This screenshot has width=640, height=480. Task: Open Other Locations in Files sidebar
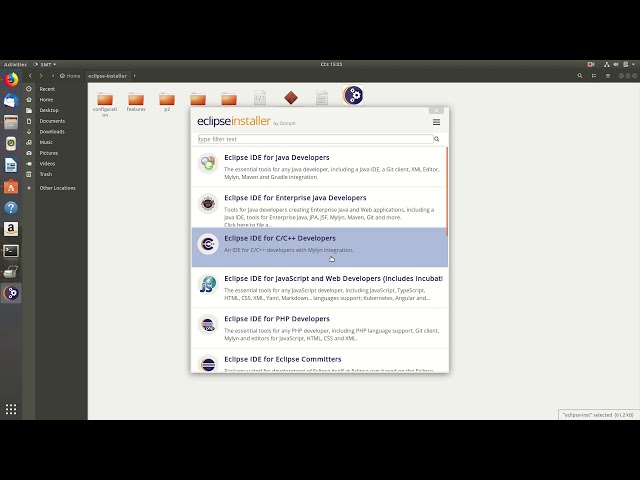point(57,188)
